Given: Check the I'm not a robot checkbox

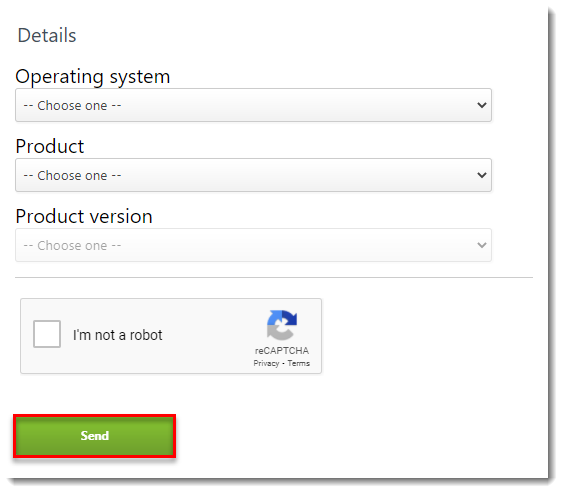Looking at the screenshot, I should pos(47,334).
